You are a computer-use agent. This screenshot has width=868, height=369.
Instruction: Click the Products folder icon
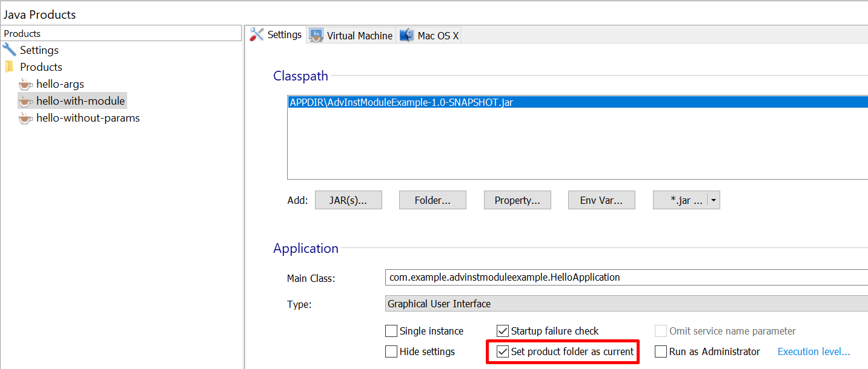click(x=9, y=67)
